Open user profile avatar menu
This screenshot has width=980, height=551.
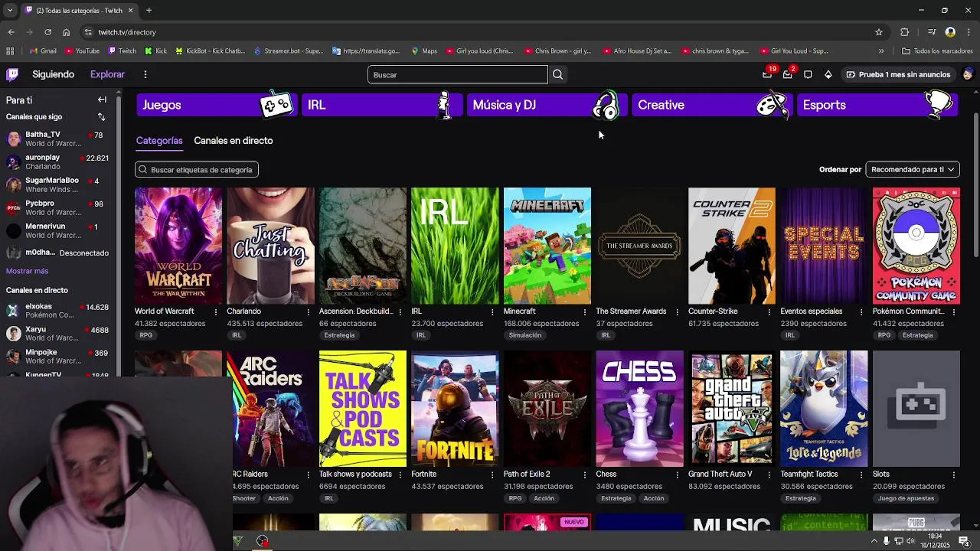coord(968,74)
